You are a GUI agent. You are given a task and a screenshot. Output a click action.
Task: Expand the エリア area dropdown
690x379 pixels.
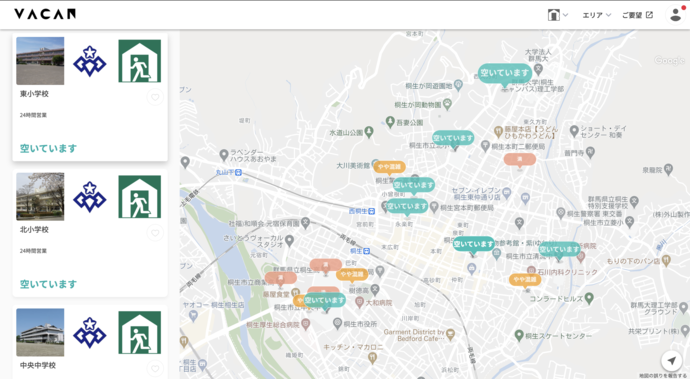coord(597,15)
